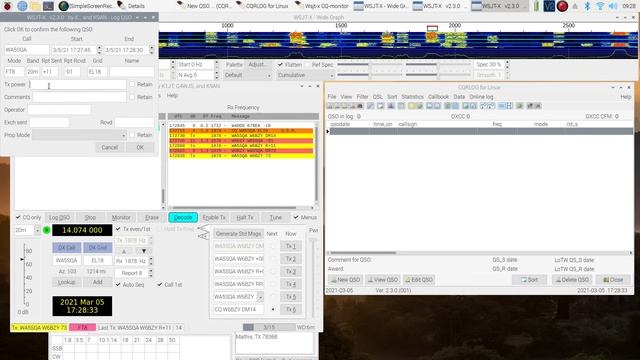The image size is (640, 360).
Task: Click the Enable Tx button
Action: (214, 218)
